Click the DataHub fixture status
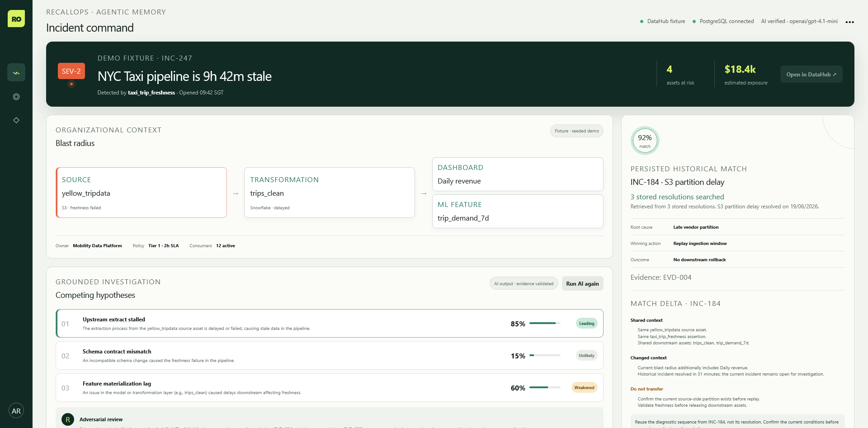Viewport: 868px width, 428px height. click(x=663, y=21)
